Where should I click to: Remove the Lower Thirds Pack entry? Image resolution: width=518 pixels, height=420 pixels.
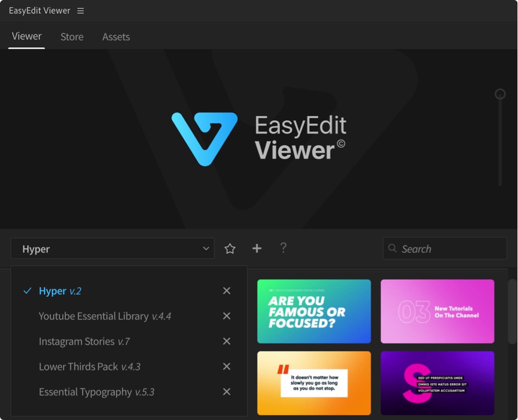227,367
